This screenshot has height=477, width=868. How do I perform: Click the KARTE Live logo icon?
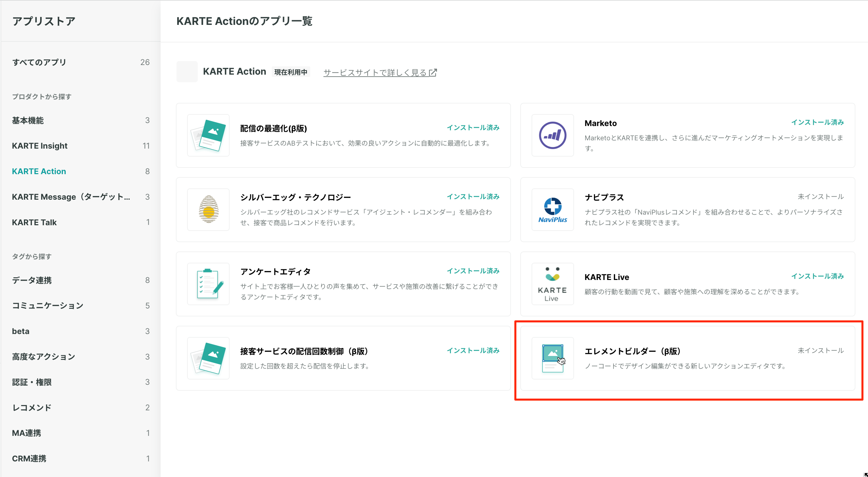[x=552, y=284]
